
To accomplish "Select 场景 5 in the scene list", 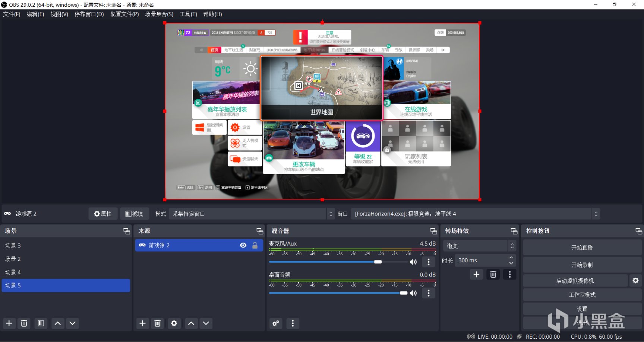I will (66, 285).
